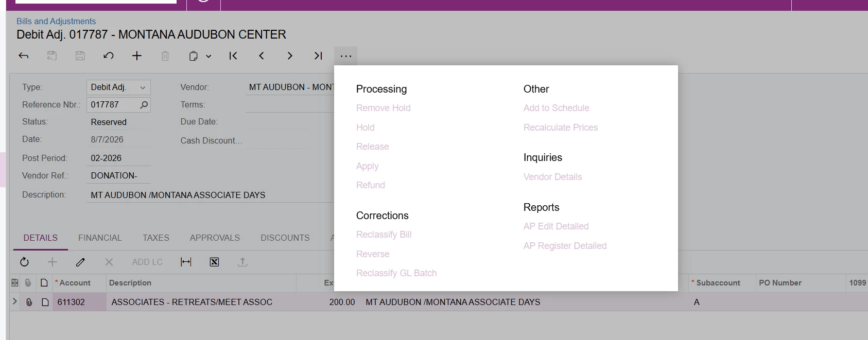Click the Delete trash icon
Image resolution: width=868 pixels, height=340 pixels.
pyautogui.click(x=165, y=56)
